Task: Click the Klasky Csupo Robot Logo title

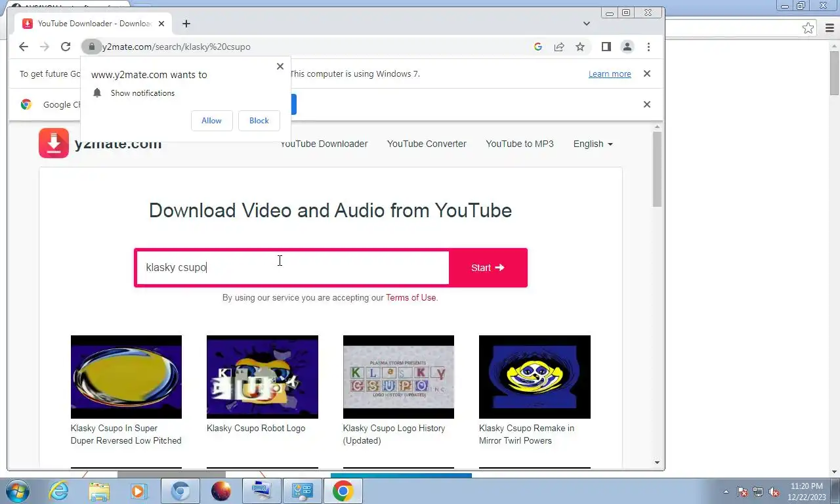Action: pyautogui.click(x=256, y=429)
